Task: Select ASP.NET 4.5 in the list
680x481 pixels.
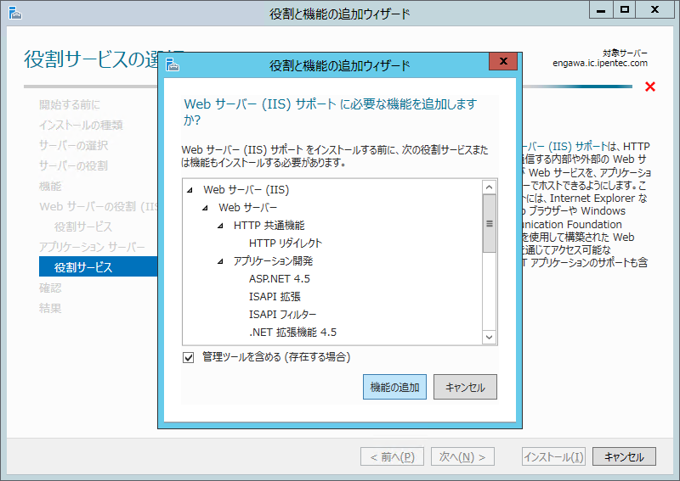Action: (x=279, y=279)
